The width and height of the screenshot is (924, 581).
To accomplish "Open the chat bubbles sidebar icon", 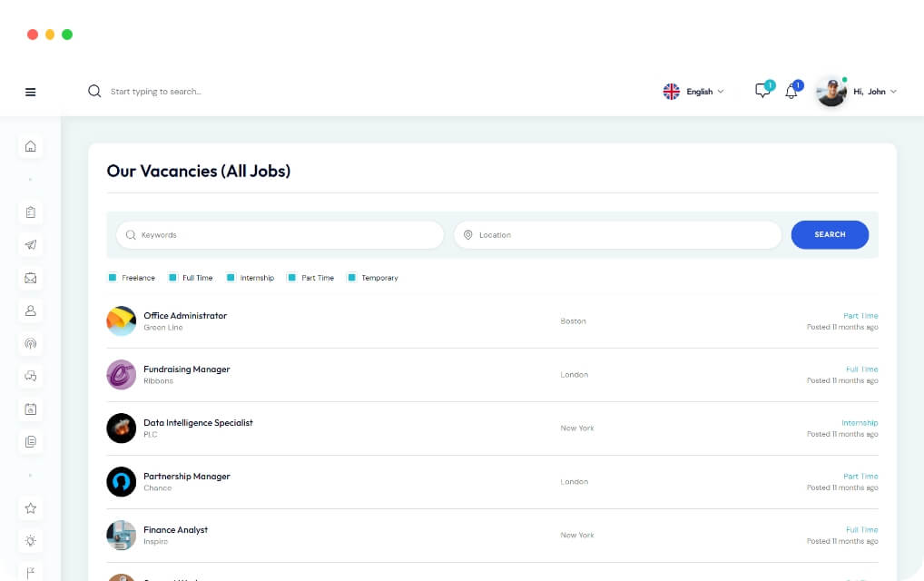I will click(x=31, y=376).
